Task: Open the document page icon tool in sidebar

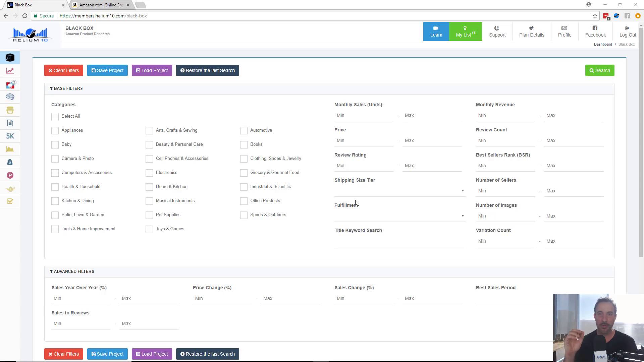Action: point(10,123)
